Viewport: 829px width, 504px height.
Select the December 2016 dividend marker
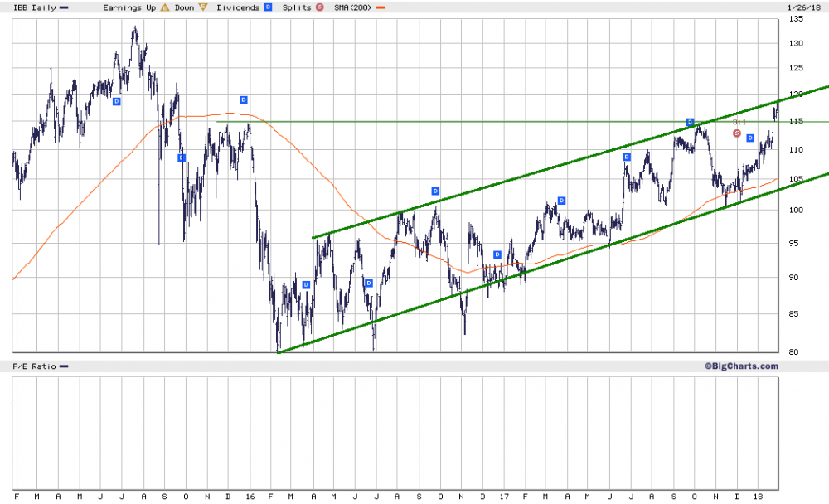(497, 255)
